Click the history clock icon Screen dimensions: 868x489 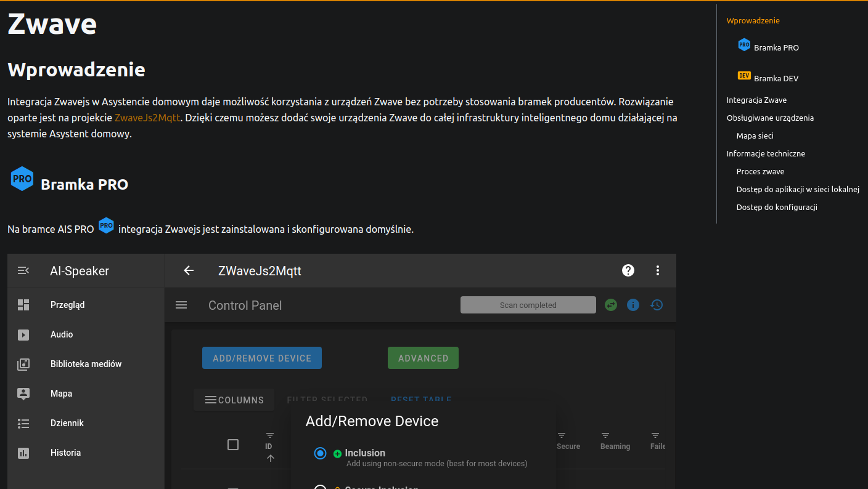(x=657, y=305)
